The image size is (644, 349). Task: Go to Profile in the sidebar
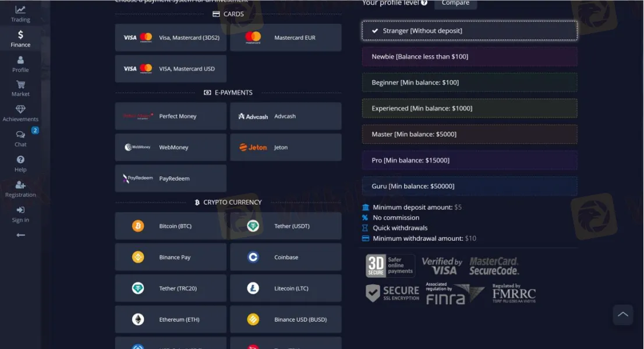[20, 64]
